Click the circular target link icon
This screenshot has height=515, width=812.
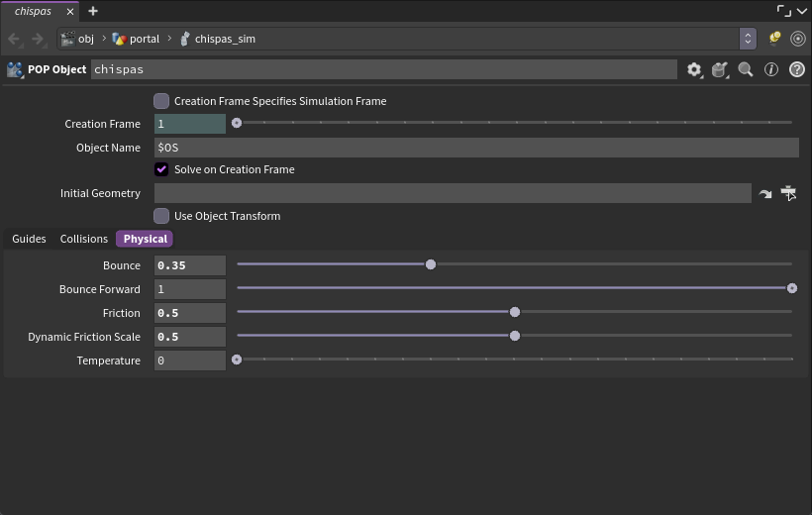point(798,39)
